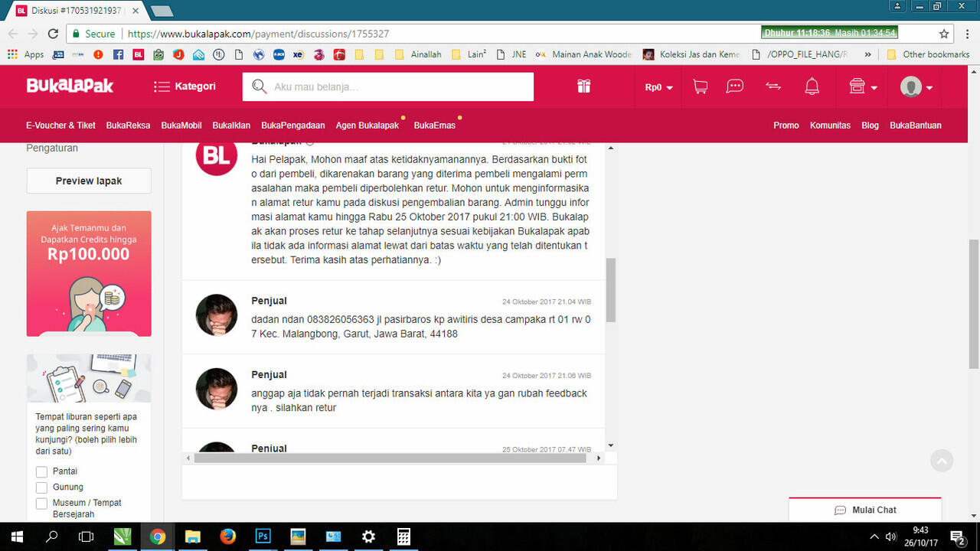Click the Preview lapak button
Screen dimensions: 980x551
click(x=89, y=181)
